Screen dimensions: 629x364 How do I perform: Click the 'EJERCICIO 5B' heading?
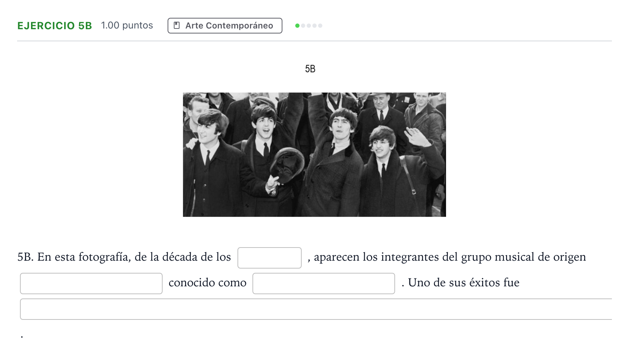point(55,26)
